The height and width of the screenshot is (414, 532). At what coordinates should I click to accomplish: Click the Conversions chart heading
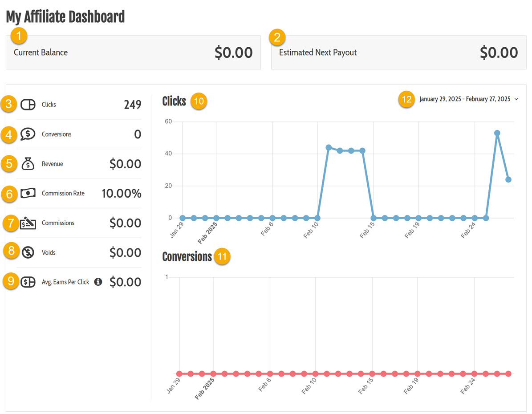pyautogui.click(x=187, y=257)
